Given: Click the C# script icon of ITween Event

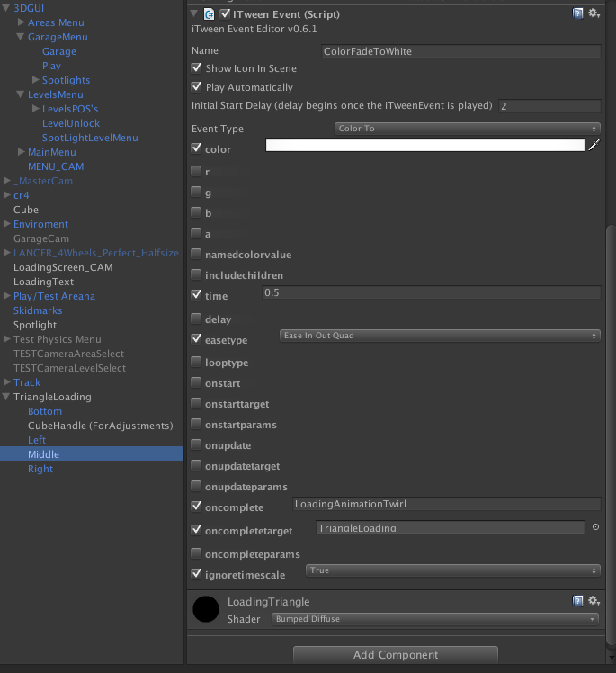Looking at the screenshot, I should click(209, 14).
